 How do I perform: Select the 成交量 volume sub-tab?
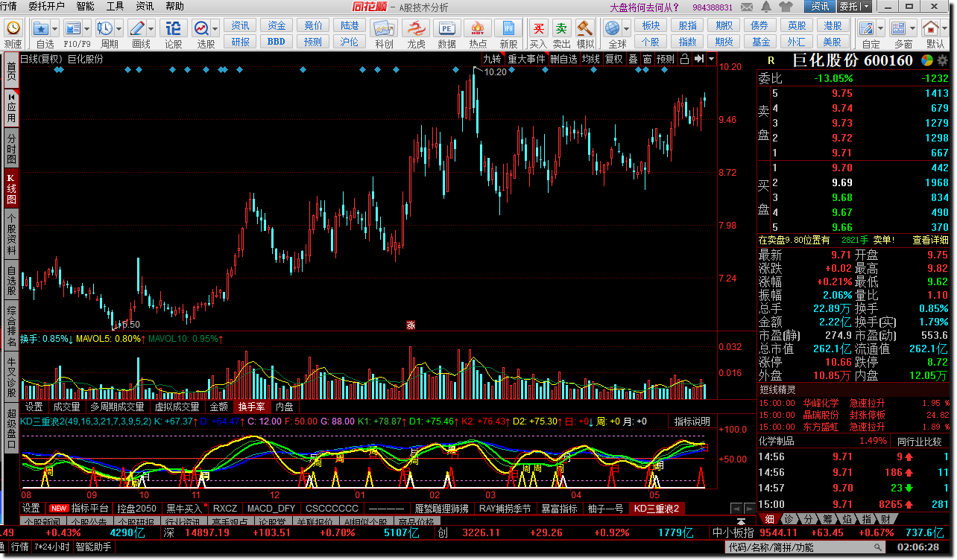(x=66, y=407)
